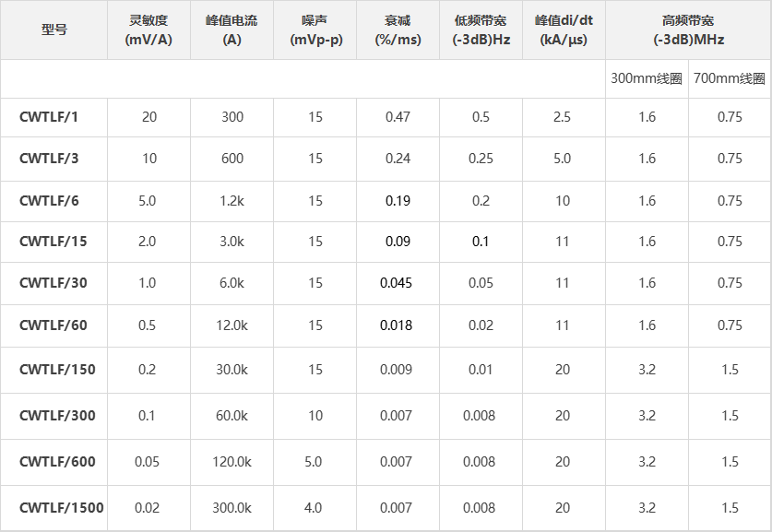Select the 300mm线圈 sub-header
Viewport: 772px width, 532px height.
[x=647, y=78]
